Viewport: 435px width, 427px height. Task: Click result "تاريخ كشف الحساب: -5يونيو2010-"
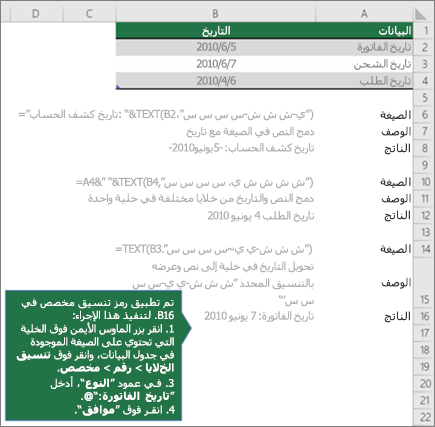click(241, 148)
